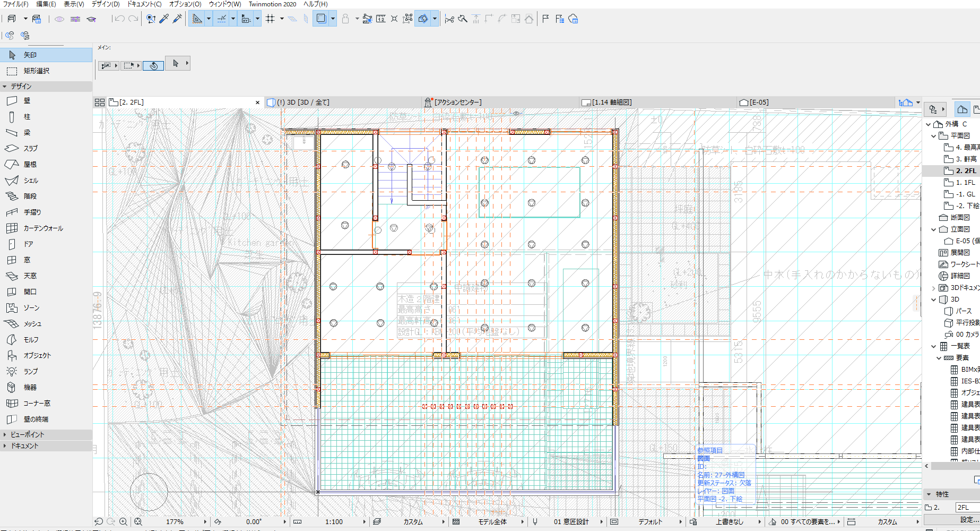Close the 2. 2FL tab

tap(258, 102)
